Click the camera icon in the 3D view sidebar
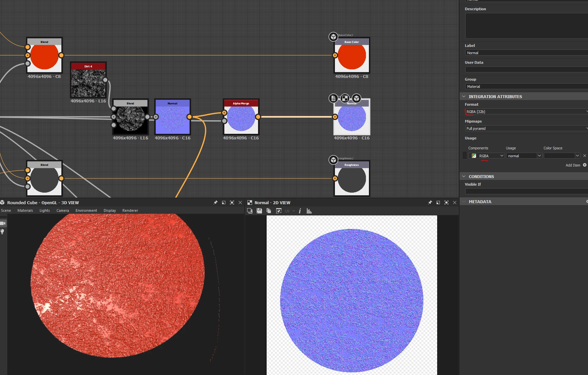 point(3,223)
